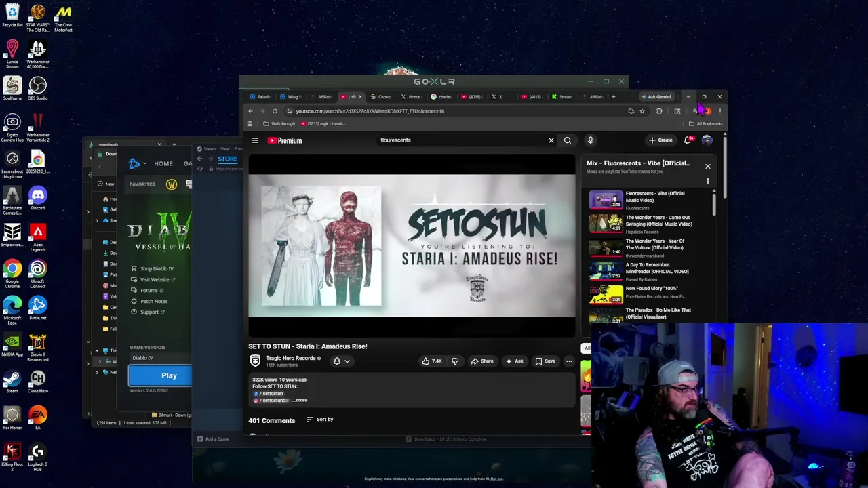Screen dimensions: 868x488
Task: Open the Sort by comments dropdown
Action: tap(319, 420)
